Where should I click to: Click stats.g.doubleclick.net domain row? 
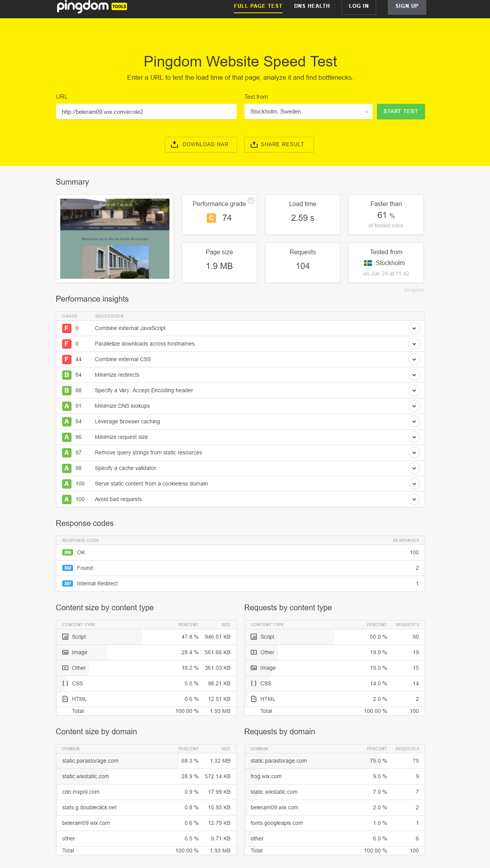click(x=146, y=808)
